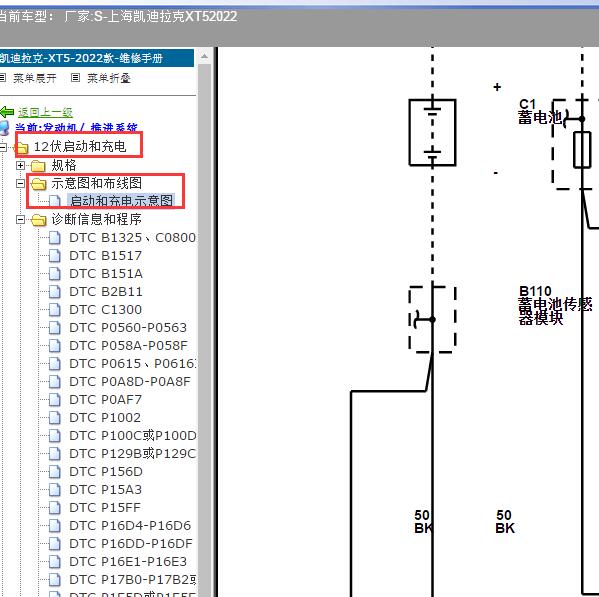The width and height of the screenshot is (599, 597).
Task: Click 菜单展开 to expand all menus
Action: [x=34, y=78]
